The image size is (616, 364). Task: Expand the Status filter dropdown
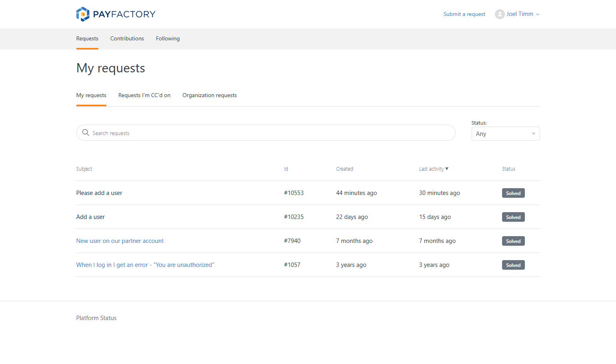point(506,134)
